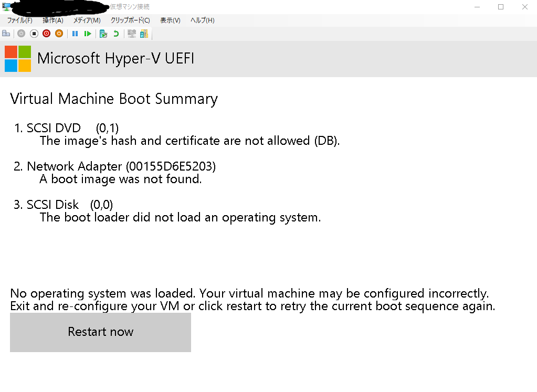The height and width of the screenshot is (392, 537).
Task: Shut down the VM using the red power icon
Action: [x=47, y=34]
